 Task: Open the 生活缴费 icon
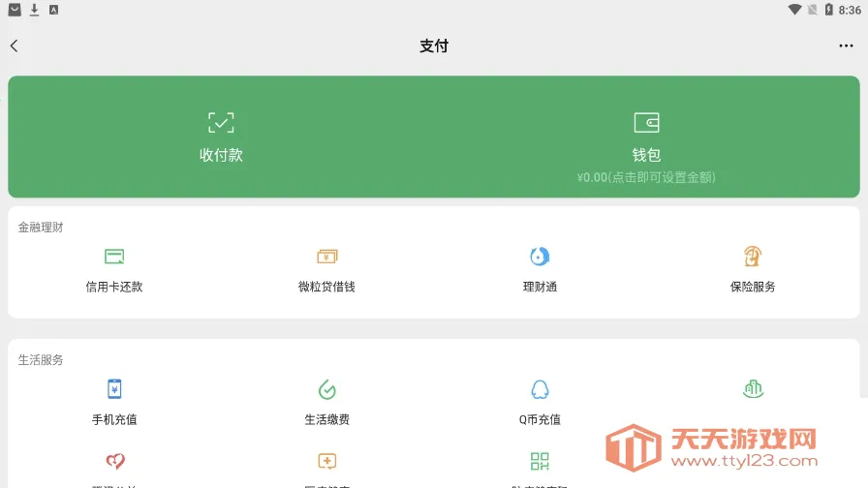coord(326,389)
